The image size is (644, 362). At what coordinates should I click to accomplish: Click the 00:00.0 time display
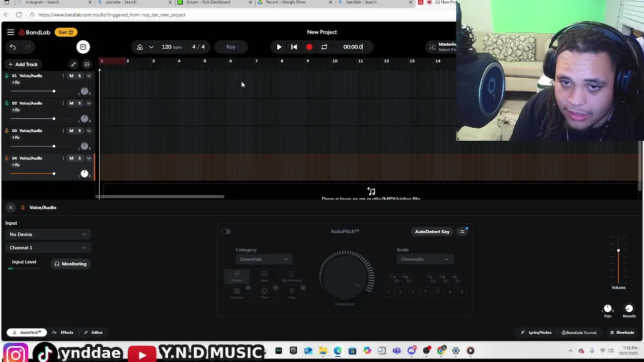point(353,47)
